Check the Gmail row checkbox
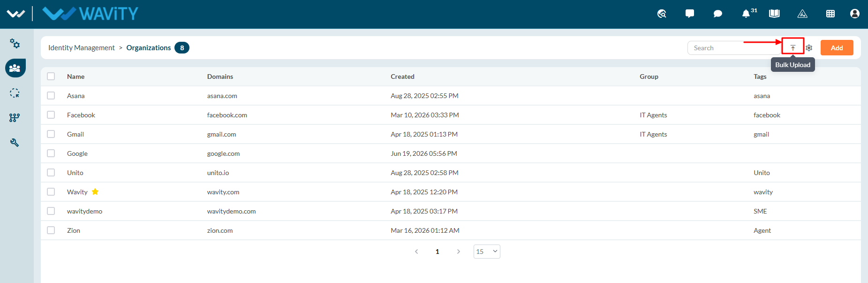 point(51,134)
